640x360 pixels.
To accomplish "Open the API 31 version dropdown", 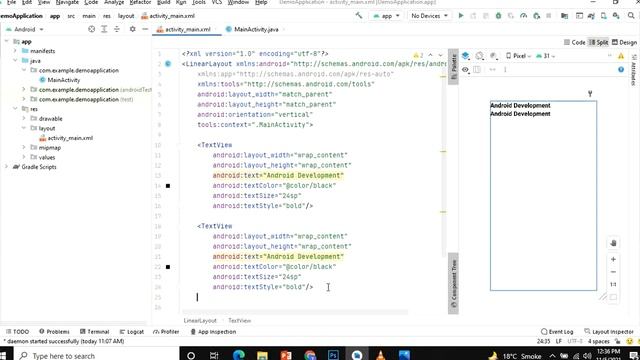I will (546, 56).
